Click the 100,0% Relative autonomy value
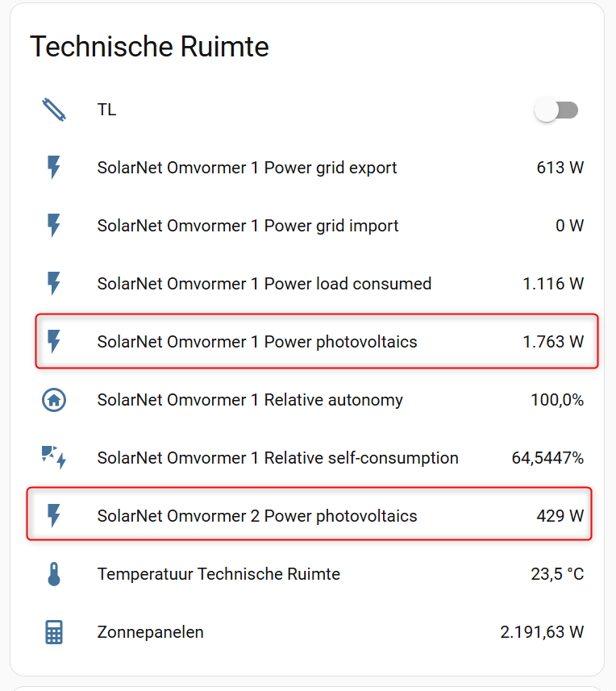 (559, 400)
